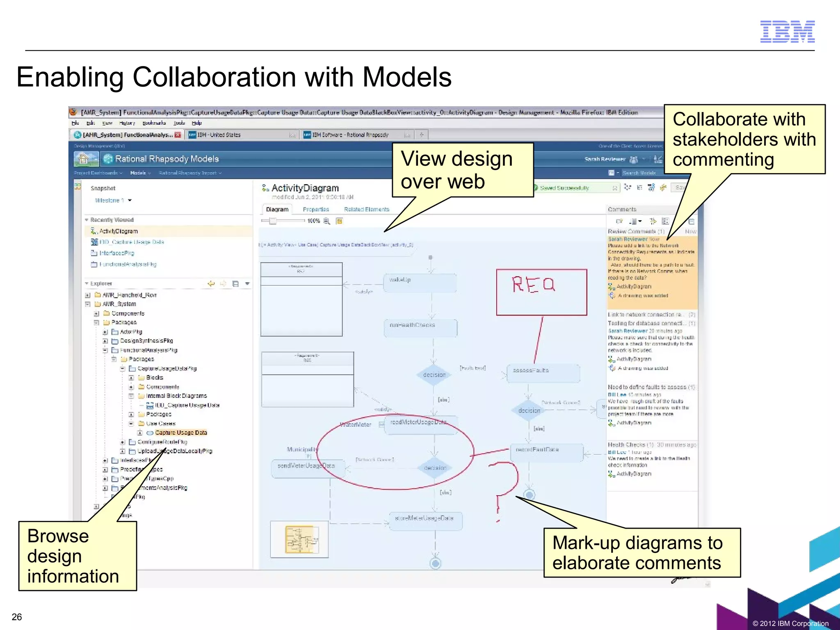
Task: Collapse the AMR_System tree node
Action: point(87,304)
